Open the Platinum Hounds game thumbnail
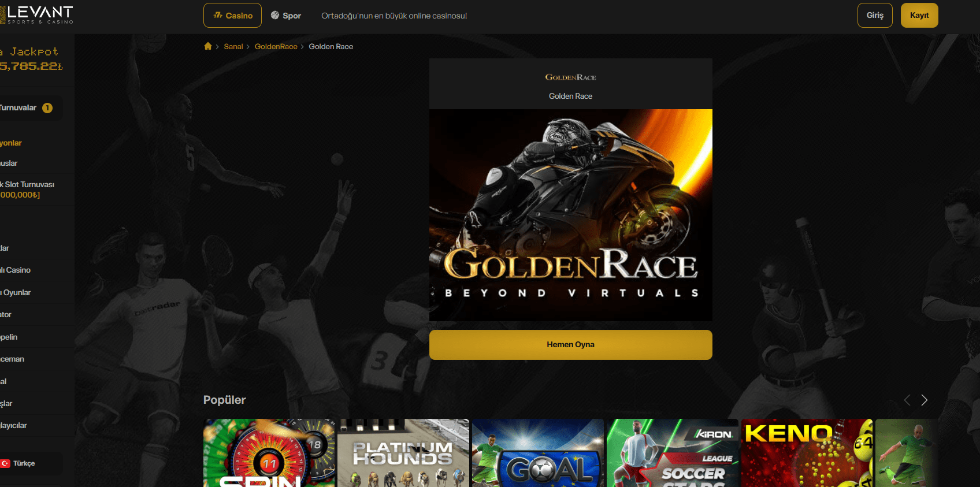Viewport: 980px width, 487px height. (403, 453)
